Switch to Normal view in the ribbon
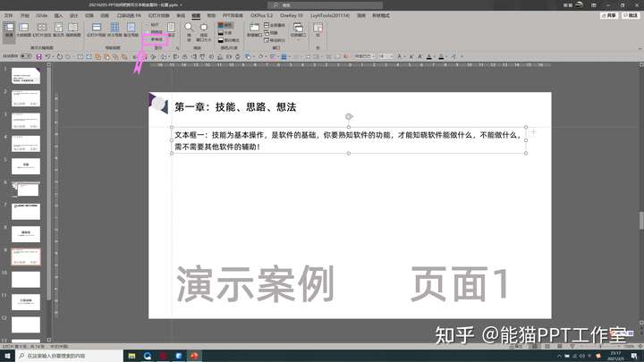Viewport: 644px width, 362px height. click(9, 30)
